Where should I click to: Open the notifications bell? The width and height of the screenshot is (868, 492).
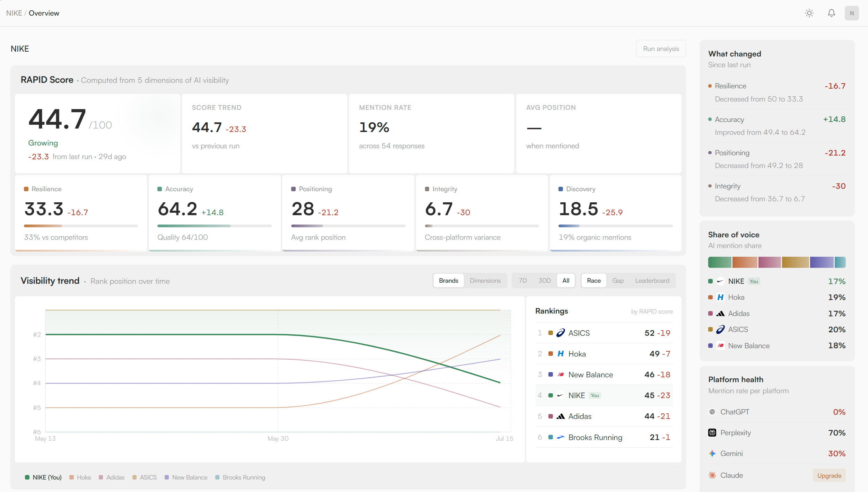pyautogui.click(x=831, y=13)
